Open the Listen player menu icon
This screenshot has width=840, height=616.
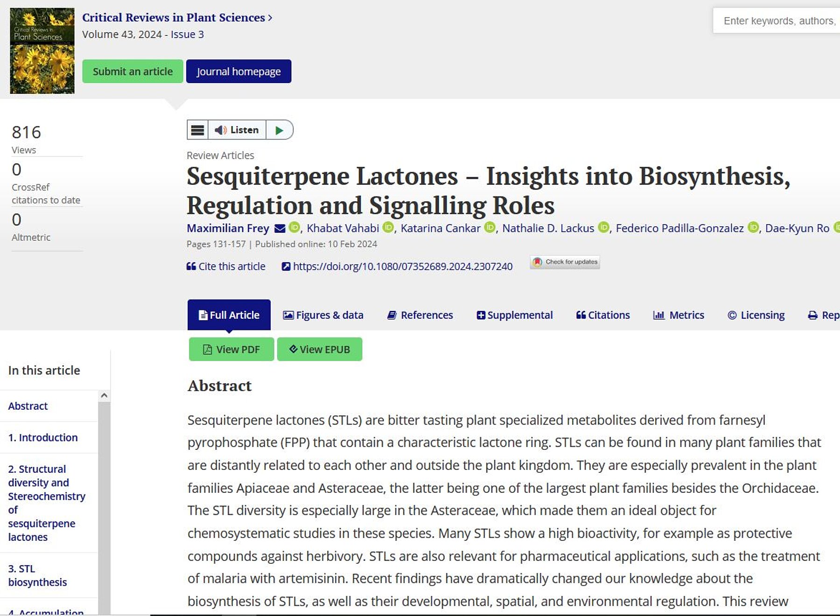(x=197, y=130)
